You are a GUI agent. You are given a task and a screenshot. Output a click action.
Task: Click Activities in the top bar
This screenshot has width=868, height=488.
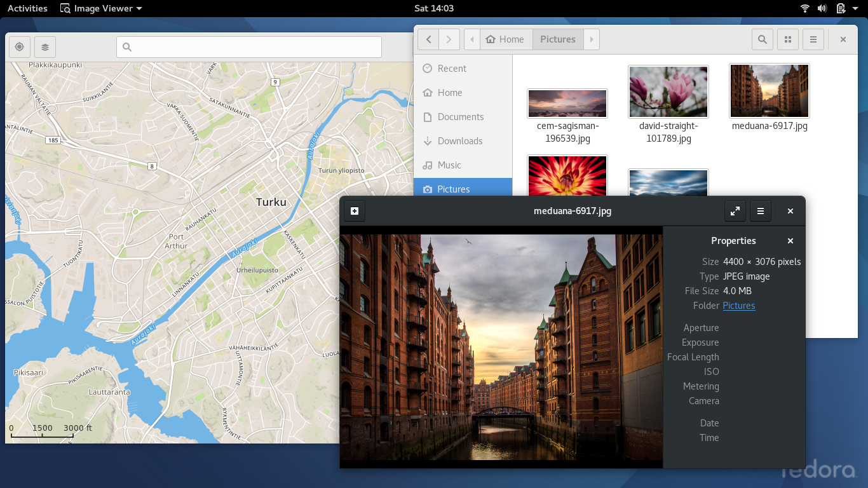point(27,8)
